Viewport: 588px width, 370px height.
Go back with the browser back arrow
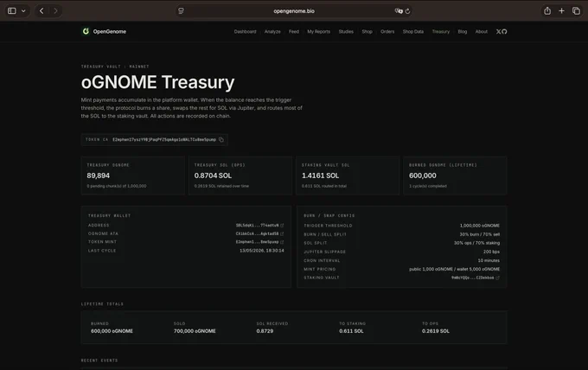[42, 11]
